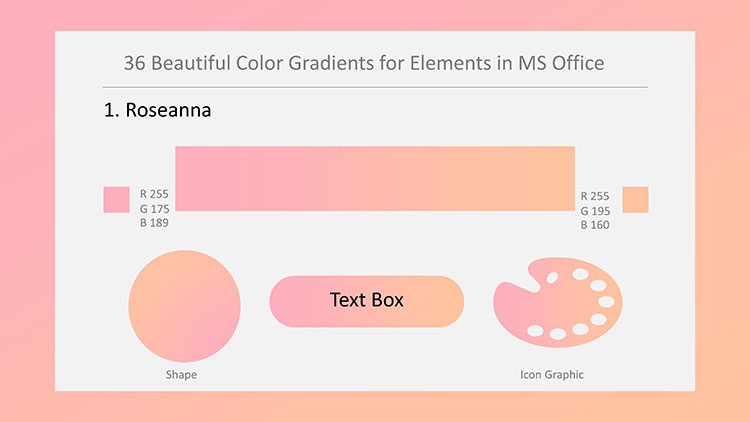Select the 'G 195' color value text
Screen dimensions: 750x422
coord(596,211)
